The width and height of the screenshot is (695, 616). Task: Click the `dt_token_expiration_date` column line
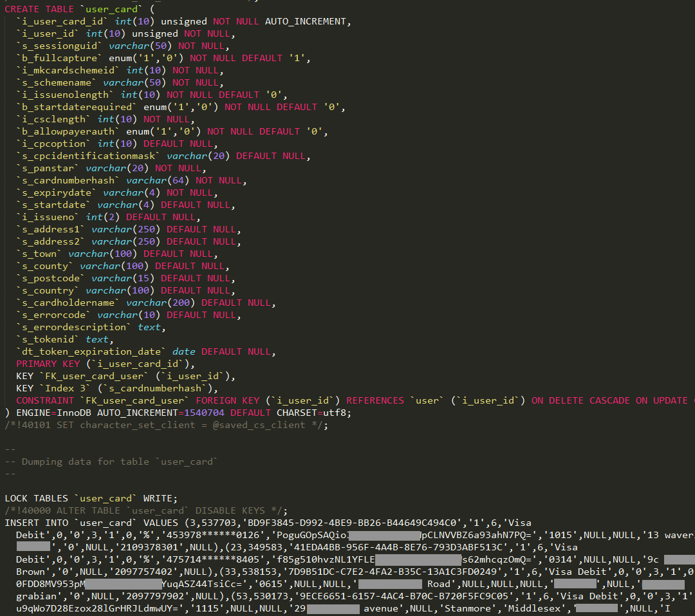tap(146, 351)
